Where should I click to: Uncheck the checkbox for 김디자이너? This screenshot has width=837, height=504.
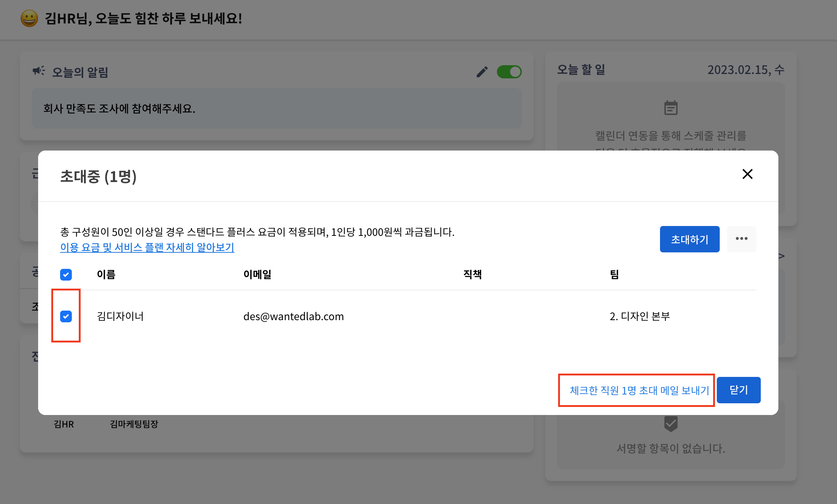click(x=66, y=316)
